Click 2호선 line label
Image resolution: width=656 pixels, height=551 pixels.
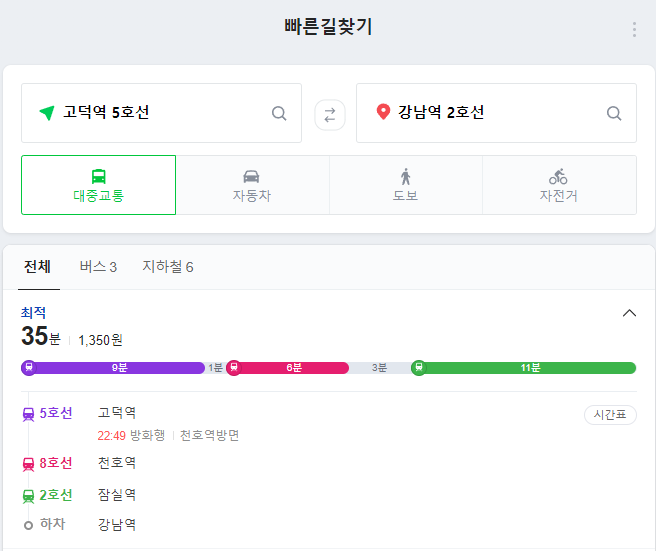pyautogui.click(x=56, y=495)
